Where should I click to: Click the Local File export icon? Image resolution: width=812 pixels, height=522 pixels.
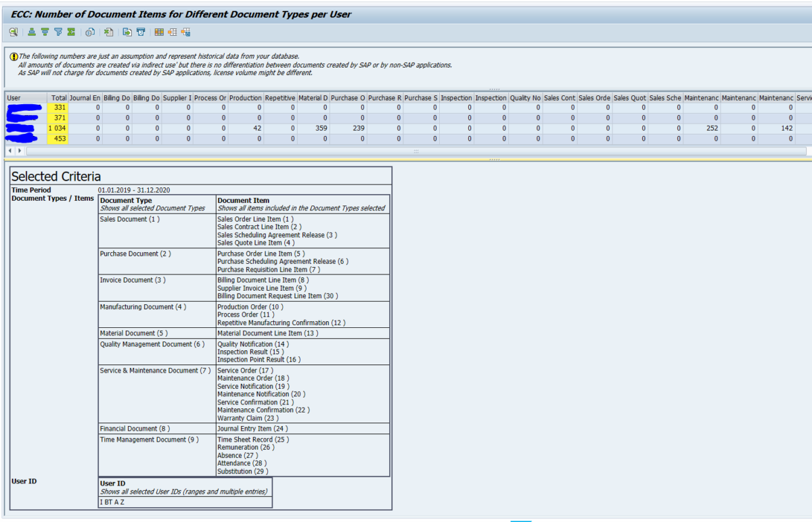[127, 32]
